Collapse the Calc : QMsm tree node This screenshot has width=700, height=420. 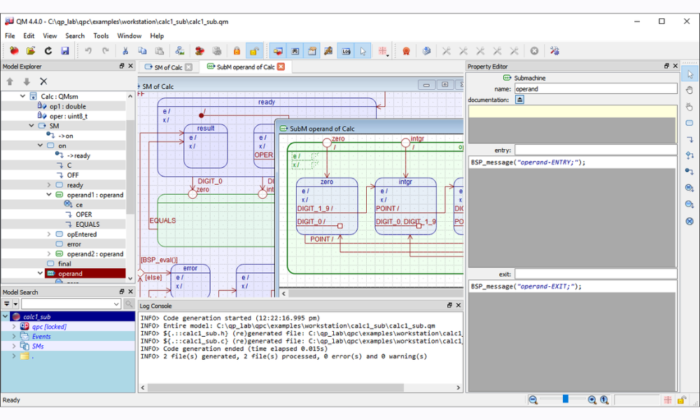coord(22,96)
